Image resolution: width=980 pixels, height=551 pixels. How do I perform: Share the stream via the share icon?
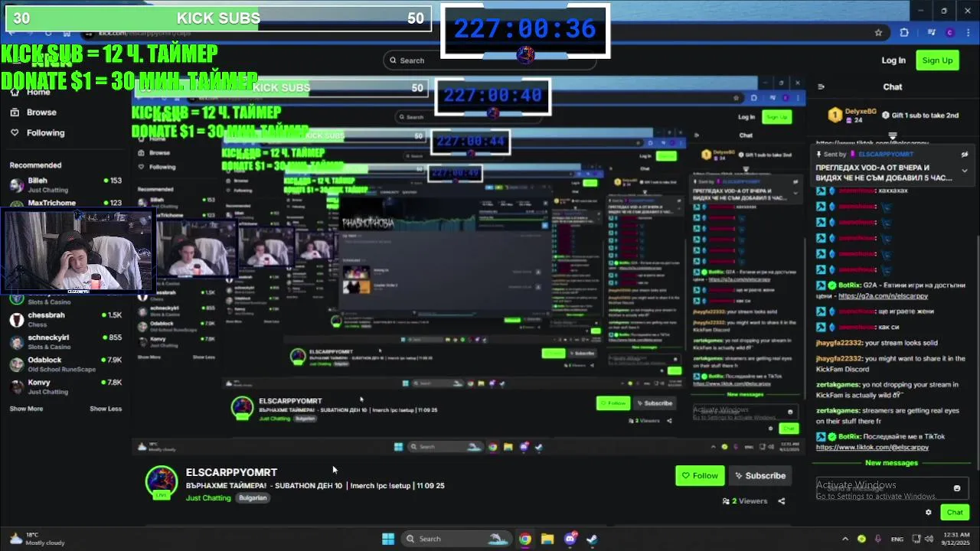782,501
